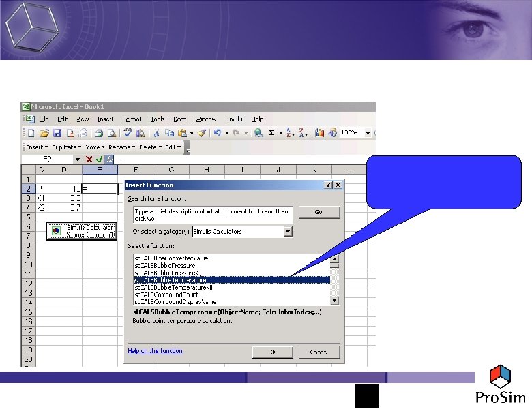Click the Print icon
The width and height of the screenshot is (532, 409).
pos(99,133)
